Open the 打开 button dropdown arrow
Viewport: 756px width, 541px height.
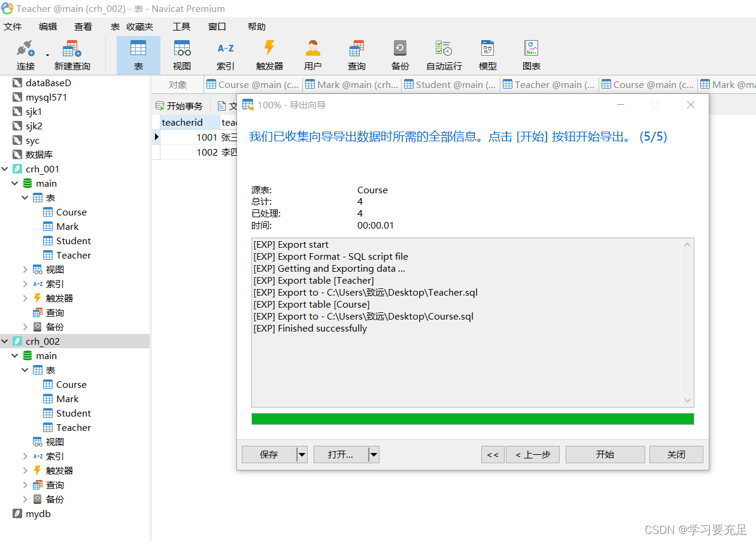(x=374, y=455)
